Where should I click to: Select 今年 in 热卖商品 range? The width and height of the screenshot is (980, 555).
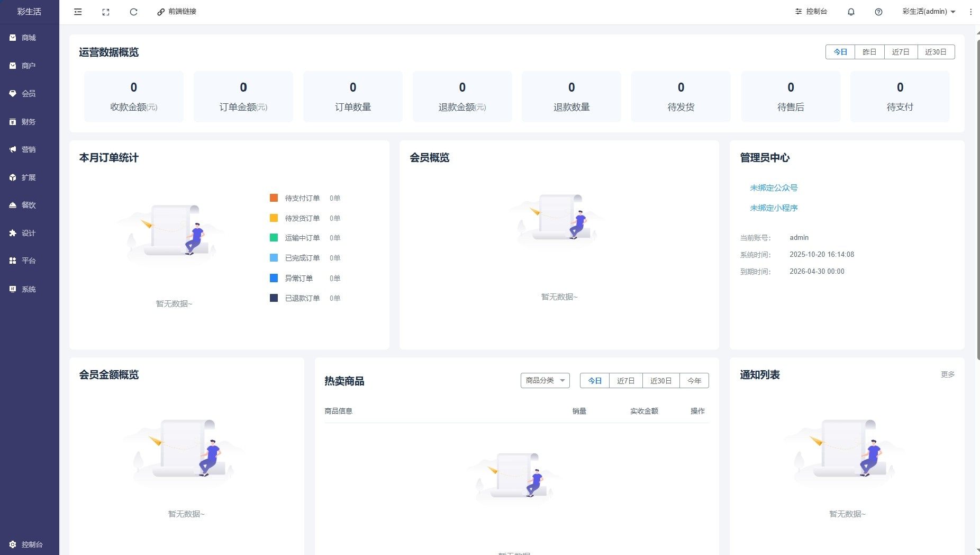coord(694,381)
